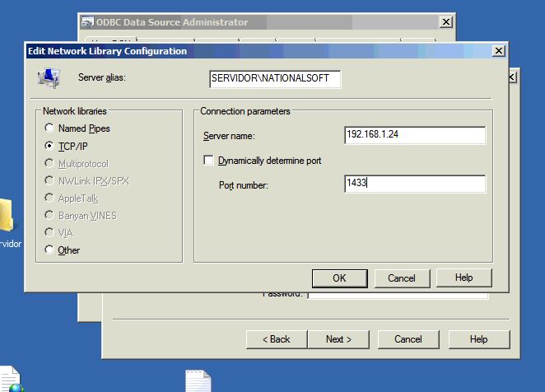This screenshot has width=545, height=392.
Task: Open Help for network library configuration
Action: point(464,278)
